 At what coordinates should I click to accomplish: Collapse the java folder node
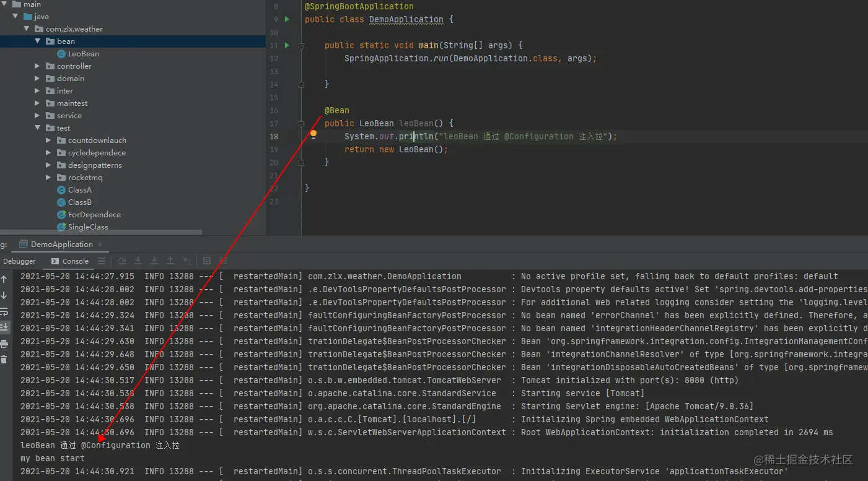coord(15,17)
